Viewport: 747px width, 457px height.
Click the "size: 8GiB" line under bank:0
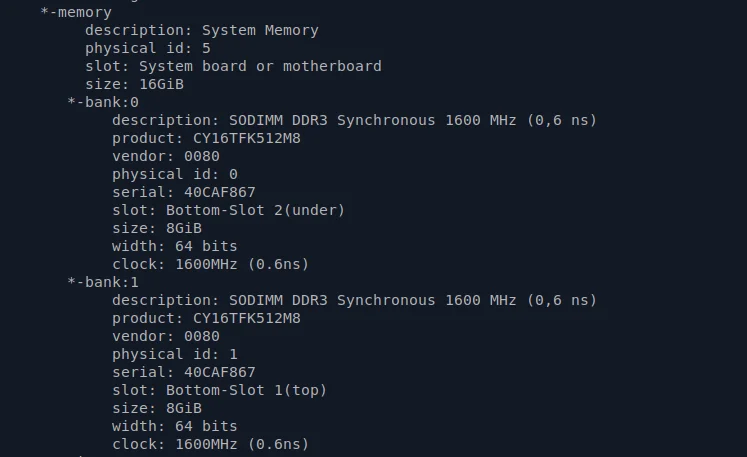(x=156, y=228)
